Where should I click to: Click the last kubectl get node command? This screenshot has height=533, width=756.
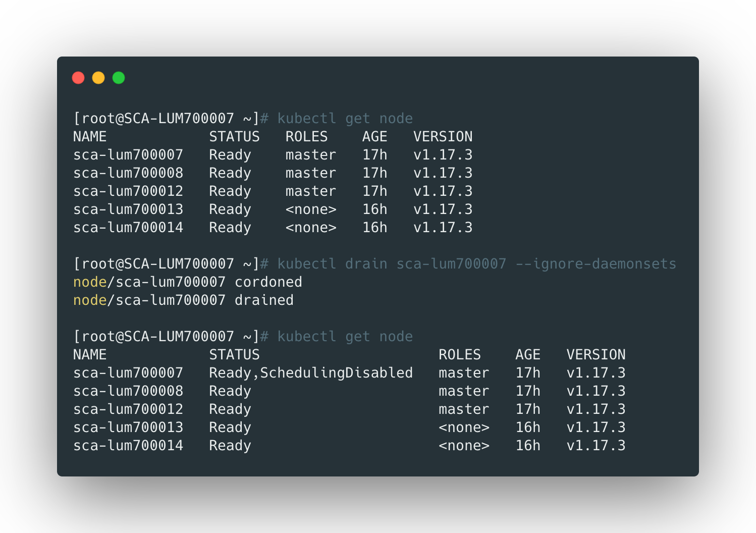(345, 337)
